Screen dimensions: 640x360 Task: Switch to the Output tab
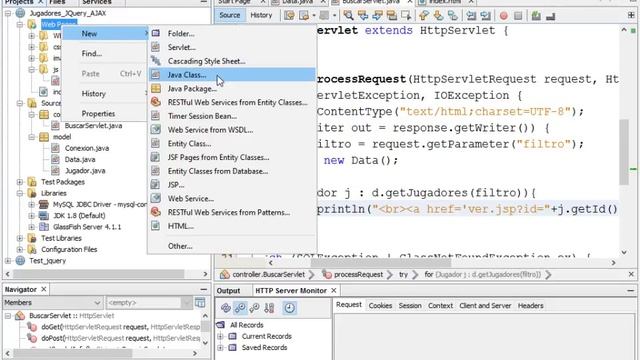228,291
